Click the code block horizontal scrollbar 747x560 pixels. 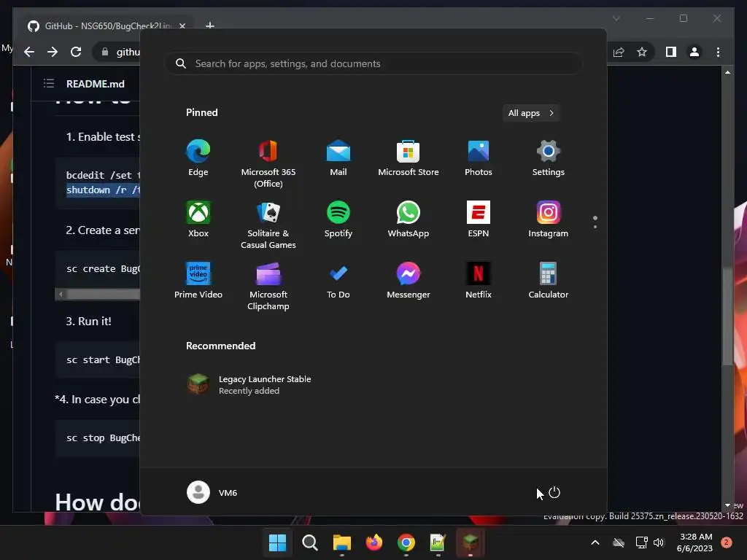98,295
